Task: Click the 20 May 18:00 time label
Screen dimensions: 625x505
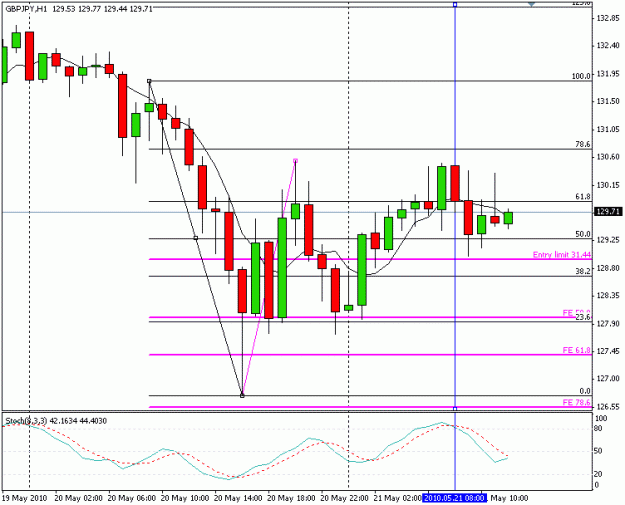Action: (291, 498)
